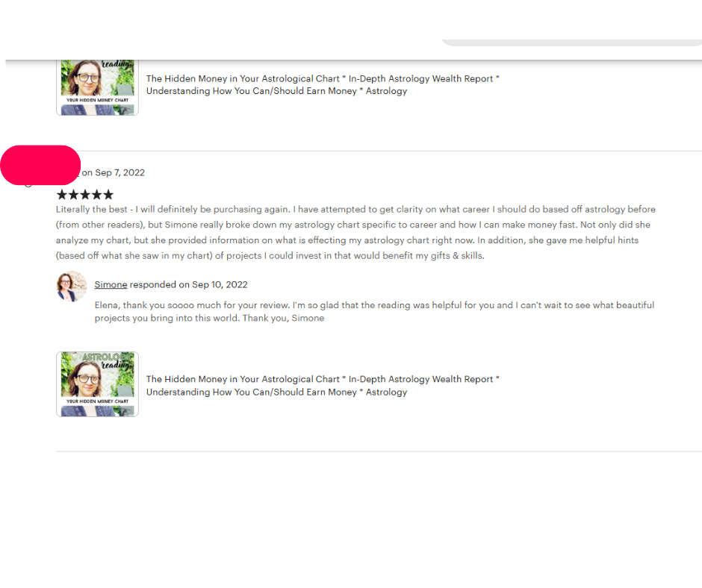
Task: Click the 'on Sep 7, 2022' review date
Action: pyautogui.click(x=114, y=172)
